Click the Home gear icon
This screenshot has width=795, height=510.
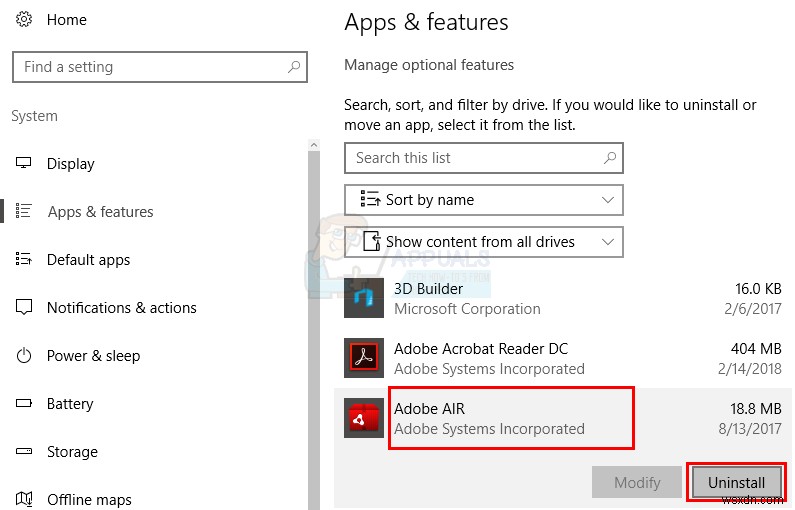tap(24, 19)
